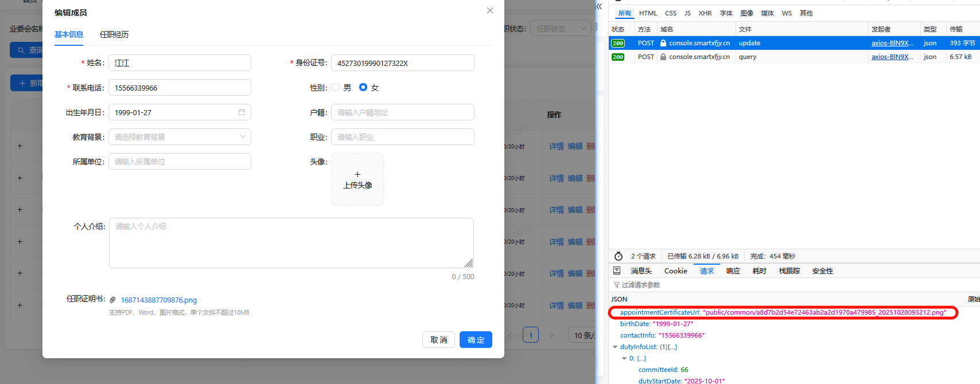The image size is (980, 384).
Task: Grab the resize handle of the 个人介绍 textarea
Action: coord(469,263)
